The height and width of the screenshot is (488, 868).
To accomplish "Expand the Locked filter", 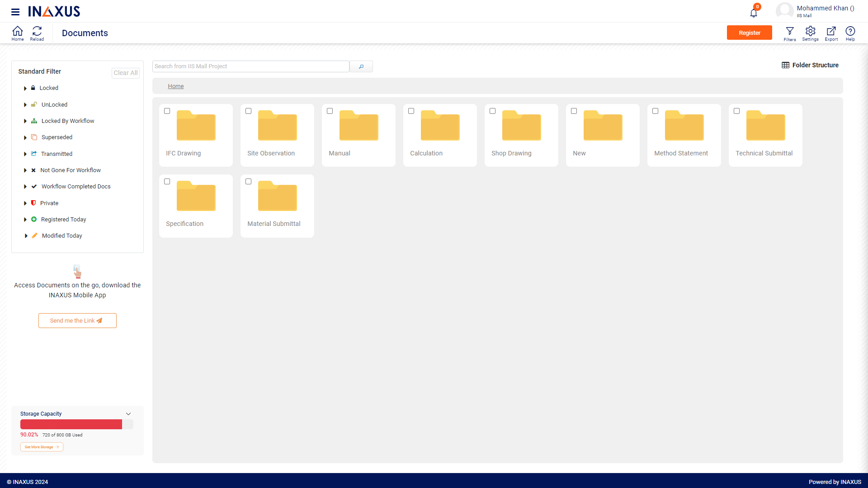I will [x=25, y=89].
